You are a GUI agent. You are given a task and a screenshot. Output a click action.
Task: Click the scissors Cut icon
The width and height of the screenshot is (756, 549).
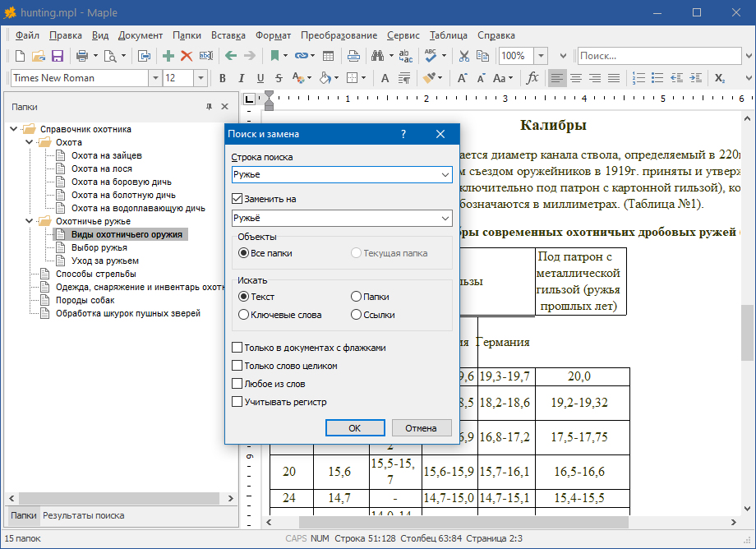464,56
